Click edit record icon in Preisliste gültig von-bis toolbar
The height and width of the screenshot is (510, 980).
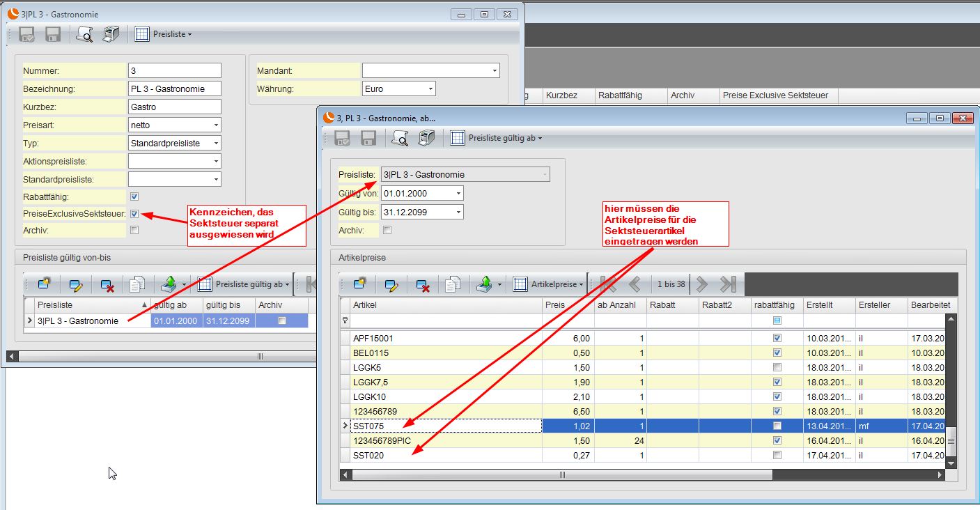click(x=77, y=284)
